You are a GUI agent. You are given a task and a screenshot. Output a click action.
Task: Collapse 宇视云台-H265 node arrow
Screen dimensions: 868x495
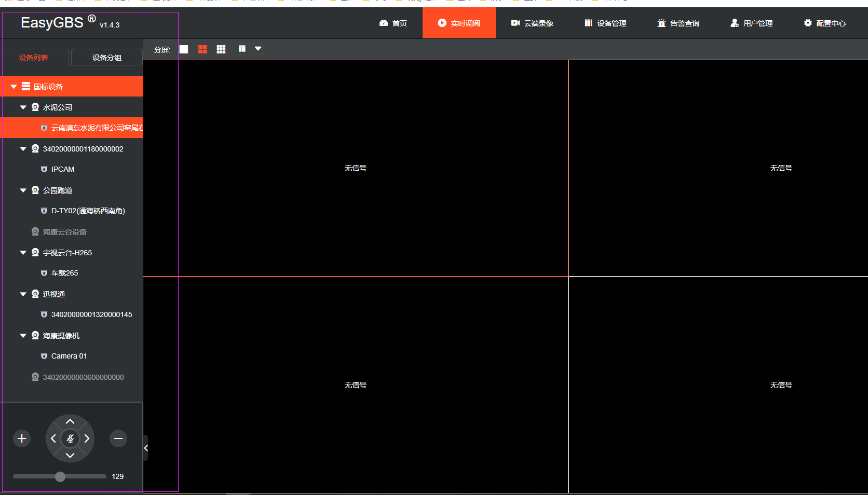[23, 253]
